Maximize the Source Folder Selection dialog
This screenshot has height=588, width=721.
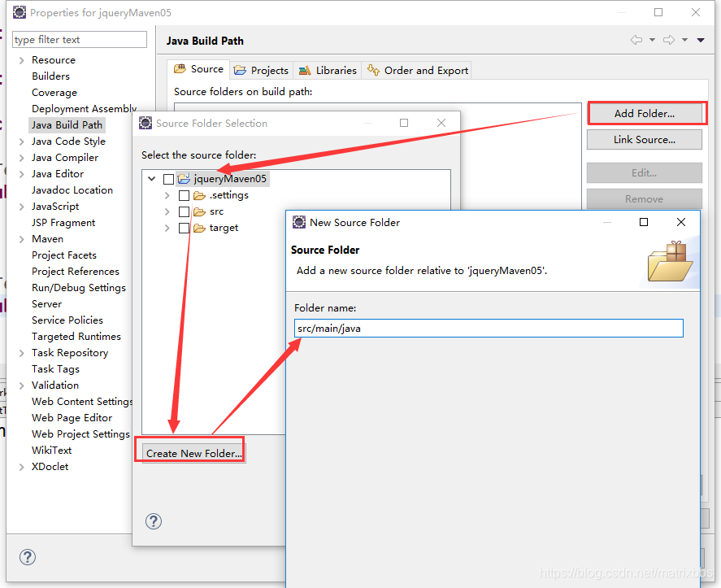(404, 123)
